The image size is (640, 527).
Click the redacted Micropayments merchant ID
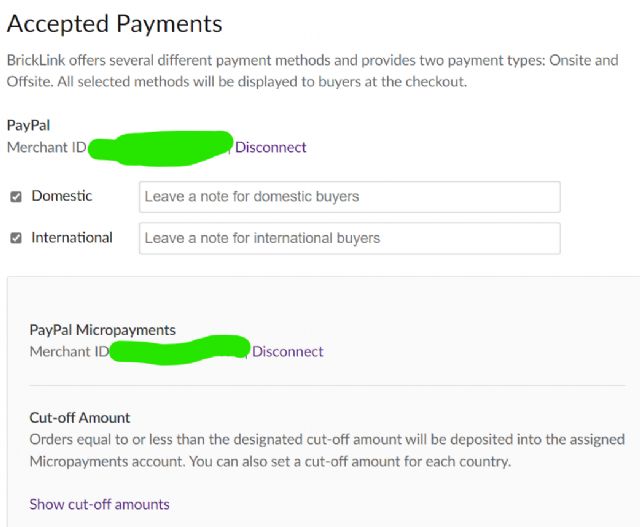[180, 350]
